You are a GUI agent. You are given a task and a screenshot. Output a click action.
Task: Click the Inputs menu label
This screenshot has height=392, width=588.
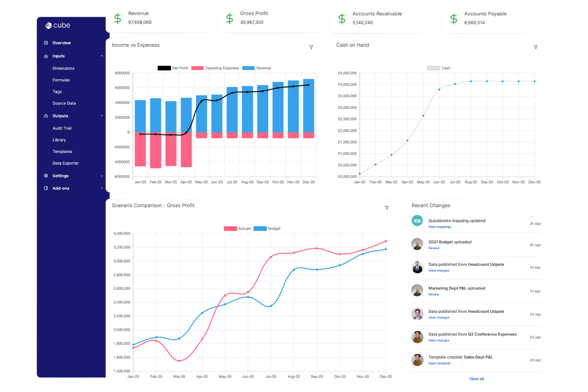point(58,56)
